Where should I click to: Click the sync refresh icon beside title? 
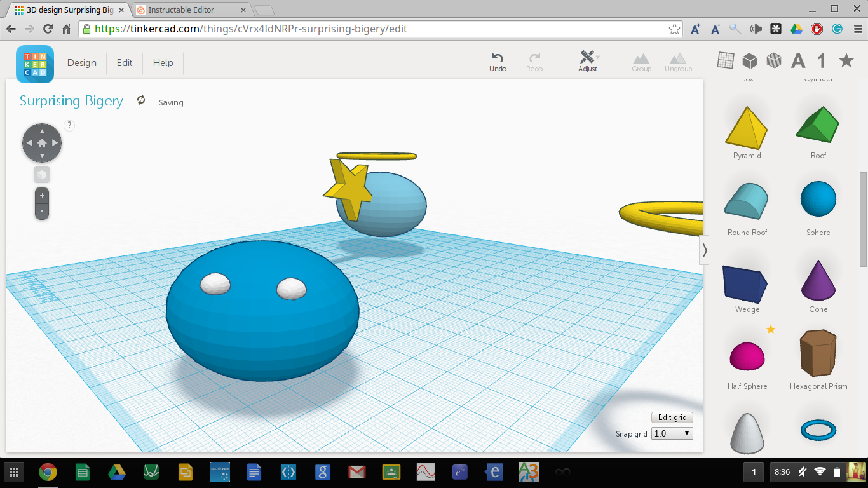pos(141,100)
